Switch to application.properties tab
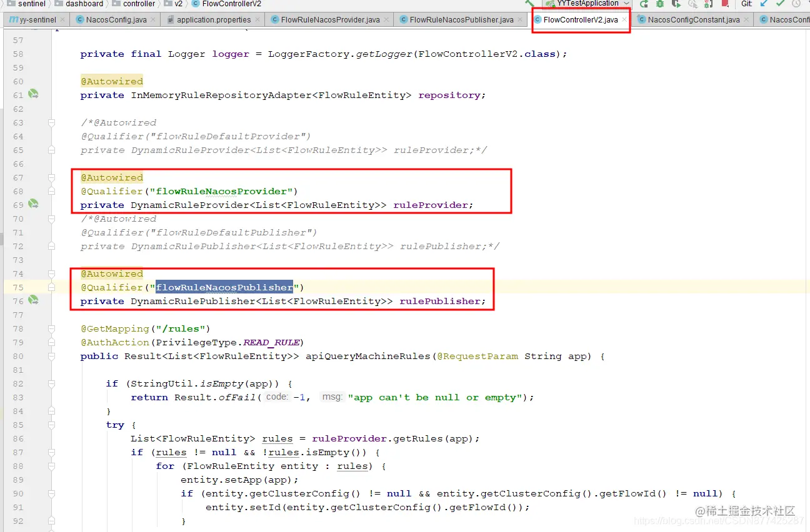This screenshot has height=532, width=810. coord(213,19)
